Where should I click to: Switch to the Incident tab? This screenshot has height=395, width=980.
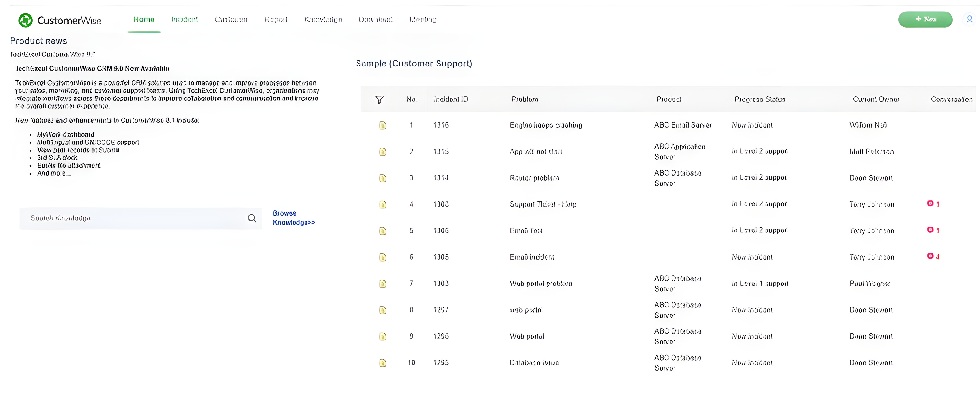184,19
